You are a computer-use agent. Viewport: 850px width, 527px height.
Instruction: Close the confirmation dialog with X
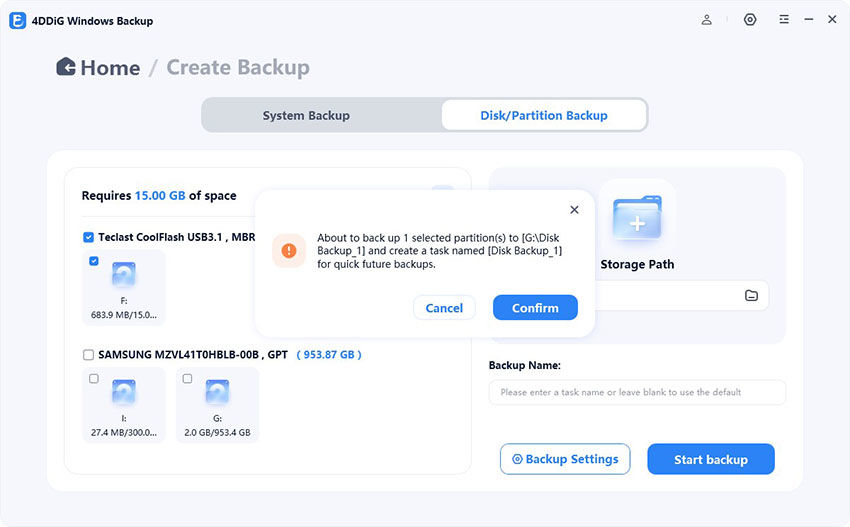pos(574,210)
